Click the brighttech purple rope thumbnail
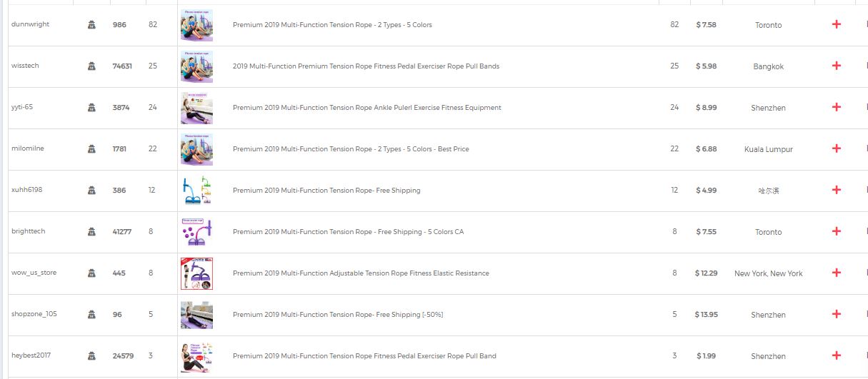The width and height of the screenshot is (868, 379). click(x=196, y=232)
